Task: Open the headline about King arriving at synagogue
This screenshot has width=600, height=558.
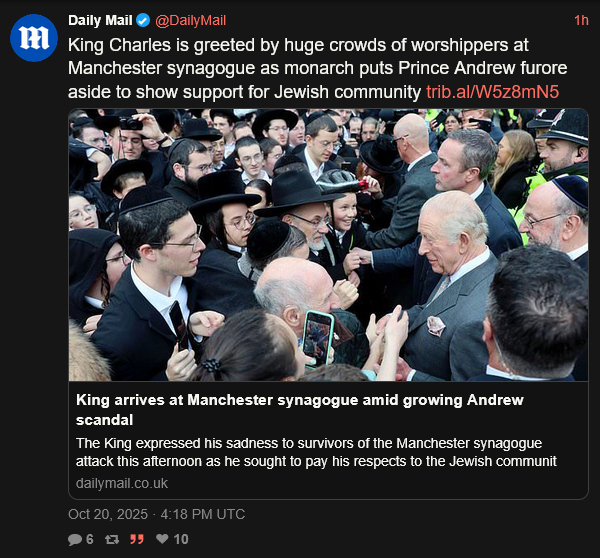Action: pyautogui.click(x=300, y=410)
